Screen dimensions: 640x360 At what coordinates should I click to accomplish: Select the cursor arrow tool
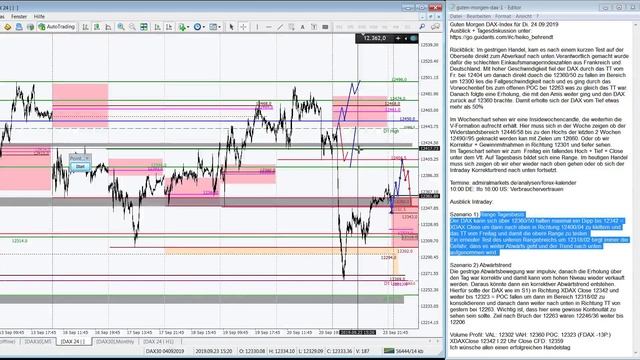[x=231, y=27]
